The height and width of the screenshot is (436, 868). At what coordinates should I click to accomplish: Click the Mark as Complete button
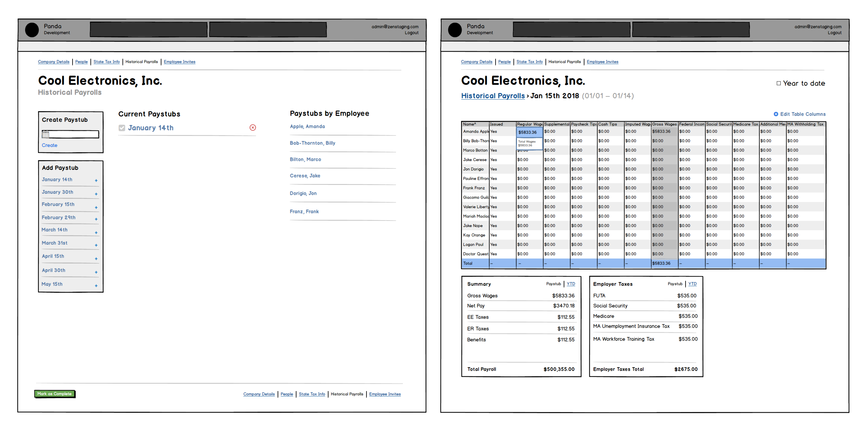pos(55,394)
